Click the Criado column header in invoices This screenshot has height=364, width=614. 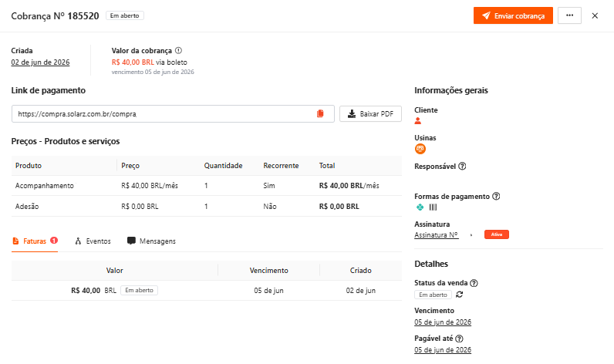click(x=361, y=271)
